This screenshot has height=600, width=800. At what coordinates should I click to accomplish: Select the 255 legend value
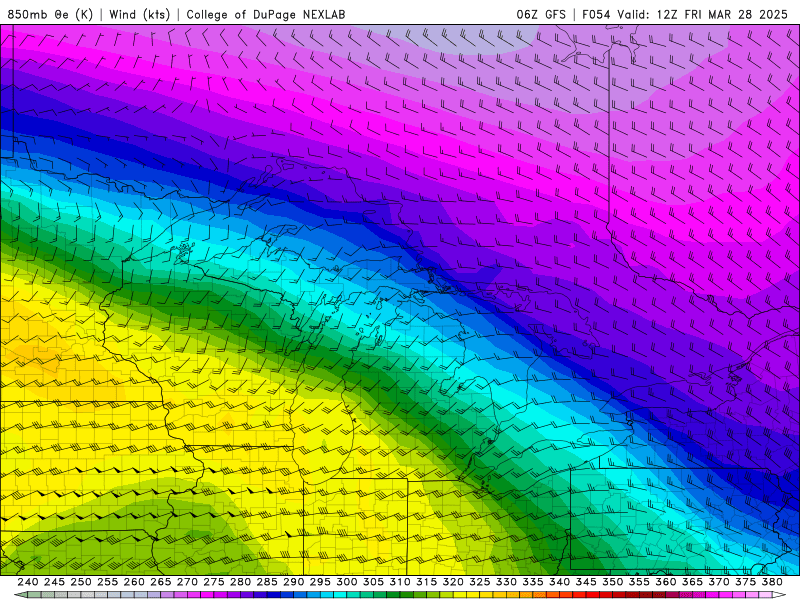[x=107, y=582]
